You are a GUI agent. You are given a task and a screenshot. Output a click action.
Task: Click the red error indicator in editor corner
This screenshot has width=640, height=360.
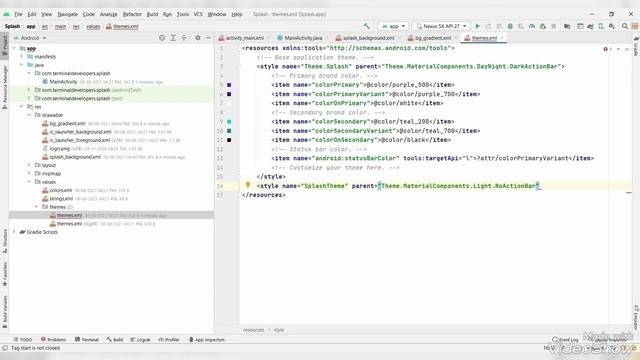tap(607, 49)
